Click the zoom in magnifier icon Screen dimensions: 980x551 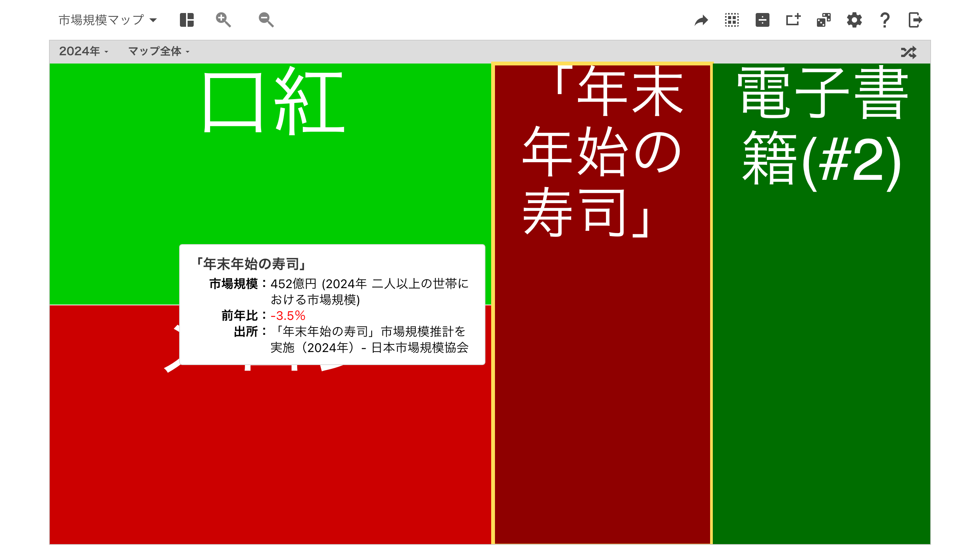click(223, 20)
